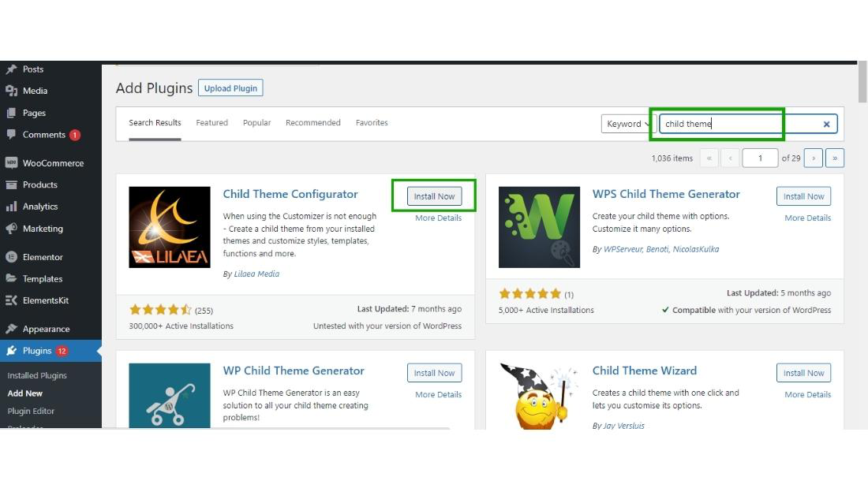Open the Child Theme Configurator title link

tap(290, 194)
